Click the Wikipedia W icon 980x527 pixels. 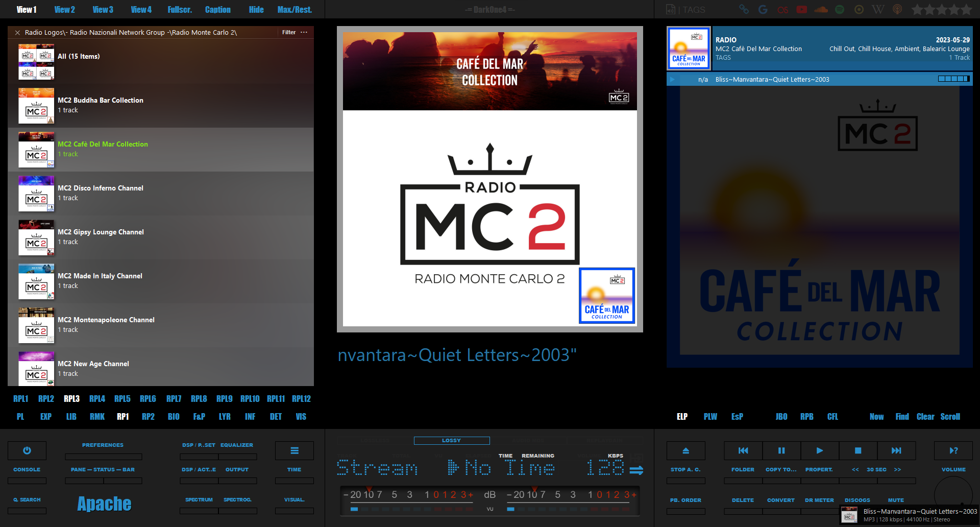(x=878, y=9)
